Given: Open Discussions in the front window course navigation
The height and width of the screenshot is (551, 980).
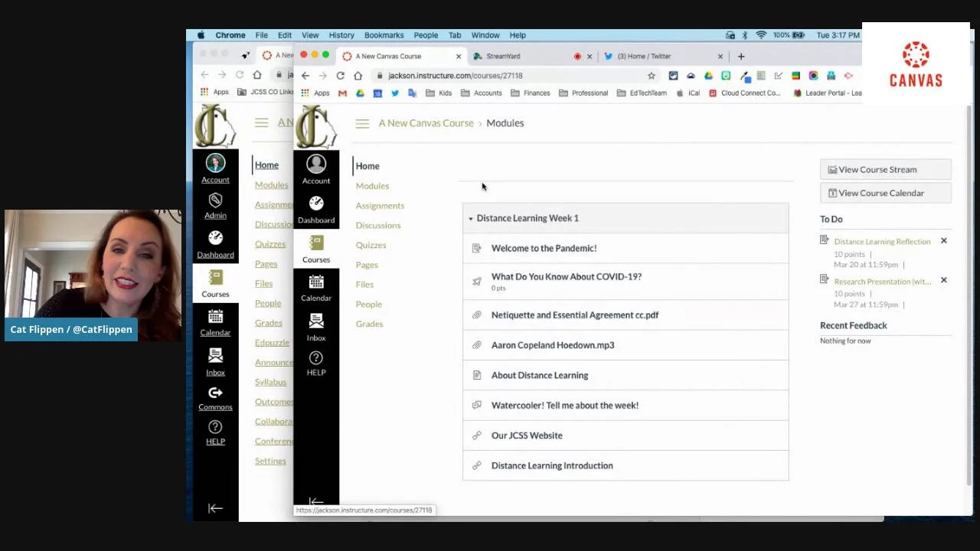Looking at the screenshot, I should (x=378, y=226).
